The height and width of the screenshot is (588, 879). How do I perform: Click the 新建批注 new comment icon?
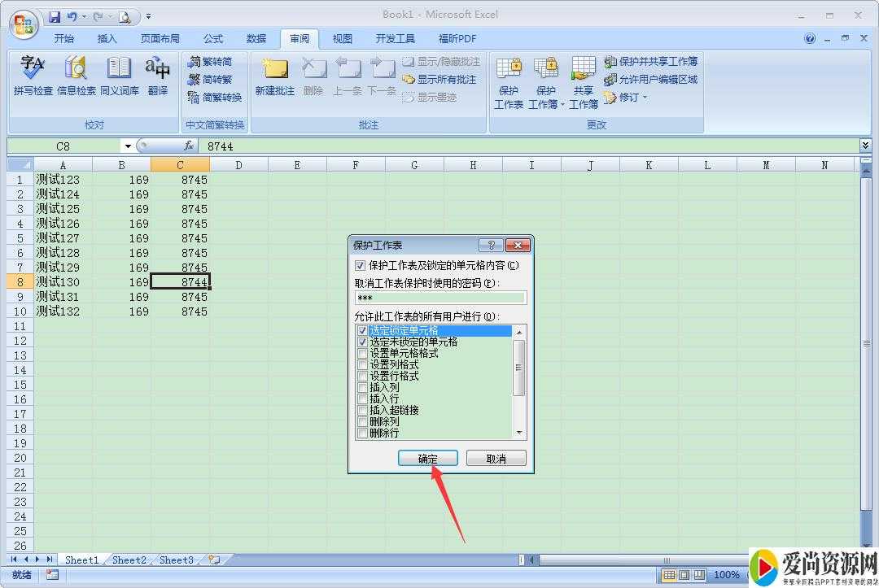[274, 76]
